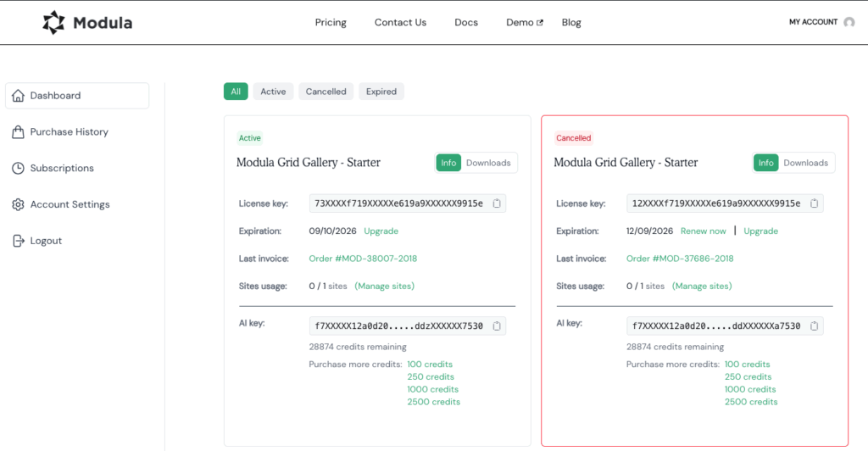Click the Active license key field
Screen dimensions: 868x451
(398, 203)
